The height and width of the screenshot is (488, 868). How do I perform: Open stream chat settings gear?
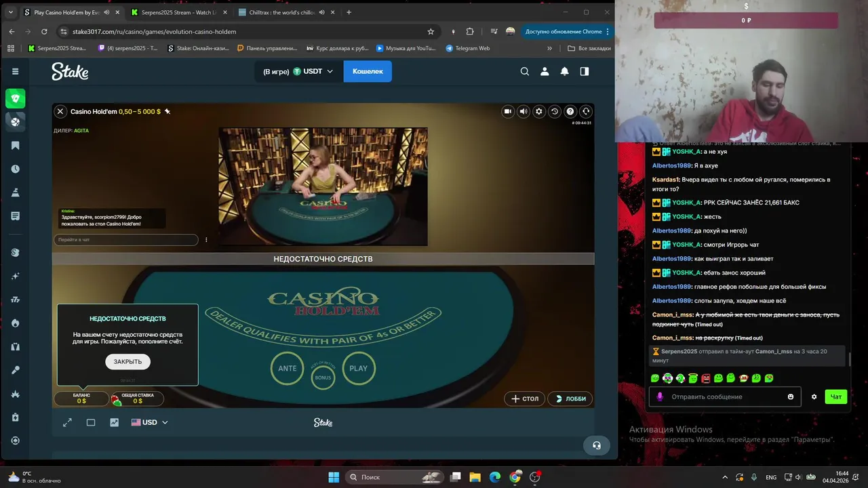(814, 396)
